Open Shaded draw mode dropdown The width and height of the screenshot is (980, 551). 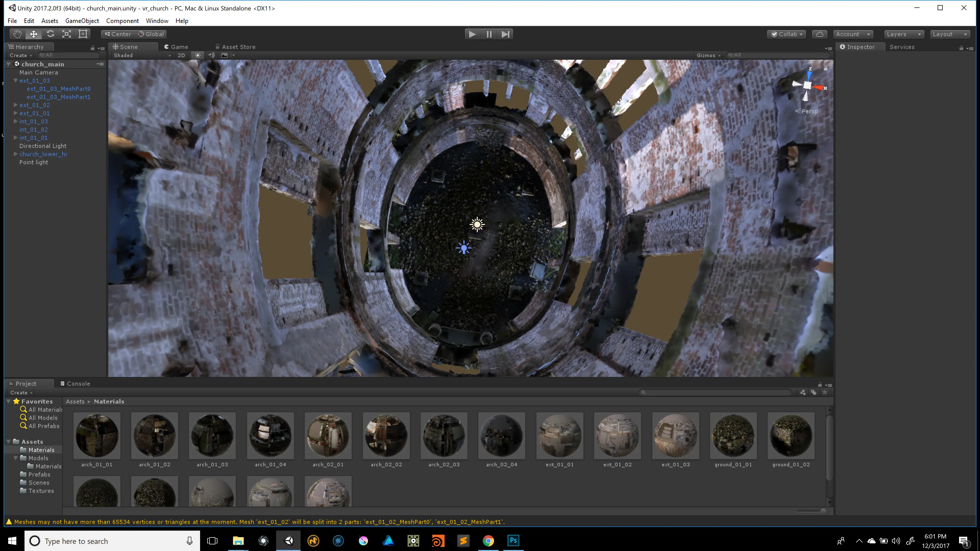click(x=142, y=55)
